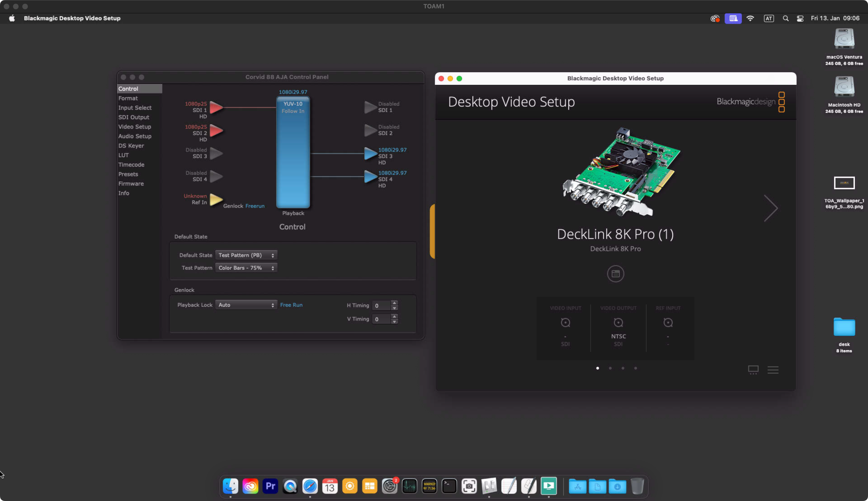Click the Video Output NTSC status icon
This screenshot has width=868, height=501.
pos(618,322)
